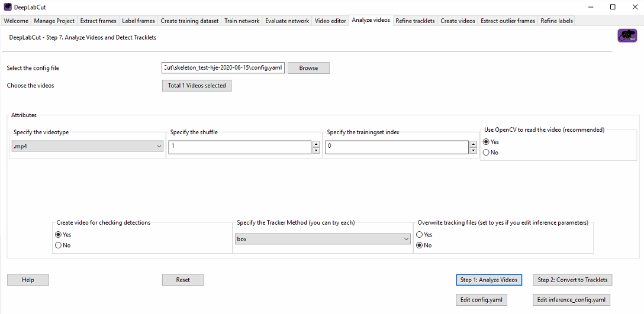Image resolution: width=644 pixels, height=314 pixels.
Task: Go to the Refine labels tab
Action: [556, 21]
